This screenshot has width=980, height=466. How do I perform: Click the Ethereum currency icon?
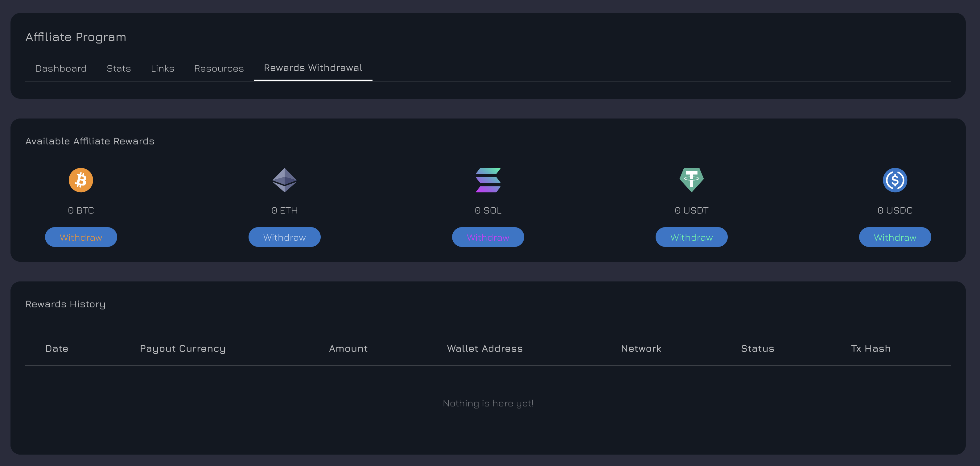284,180
